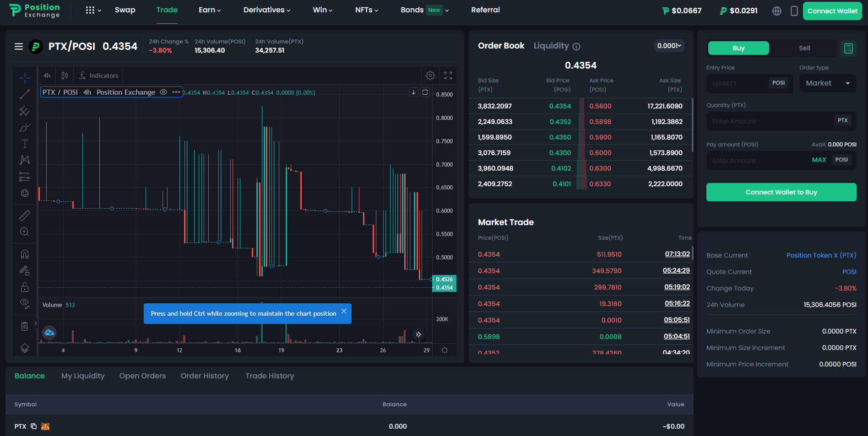
Task: Hide all drawings on chart
Action: tap(25, 304)
